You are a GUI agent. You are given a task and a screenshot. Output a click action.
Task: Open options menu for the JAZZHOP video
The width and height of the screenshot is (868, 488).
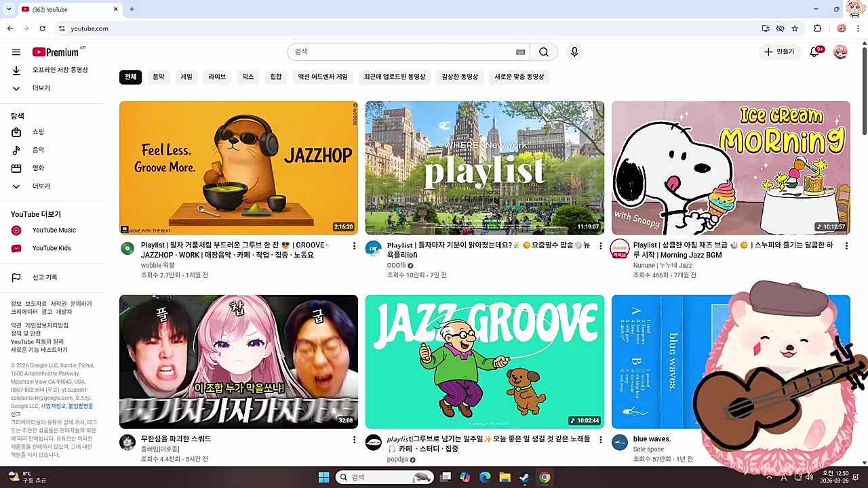(354, 246)
